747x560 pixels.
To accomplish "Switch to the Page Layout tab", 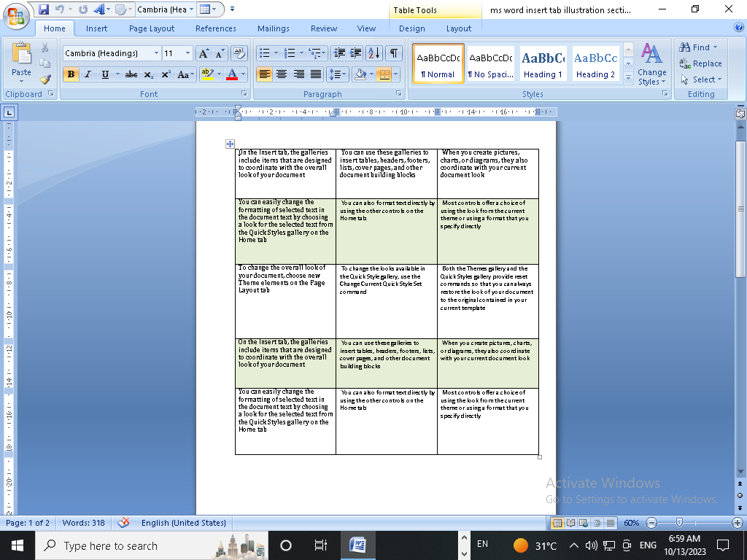I will click(x=152, y=28).
